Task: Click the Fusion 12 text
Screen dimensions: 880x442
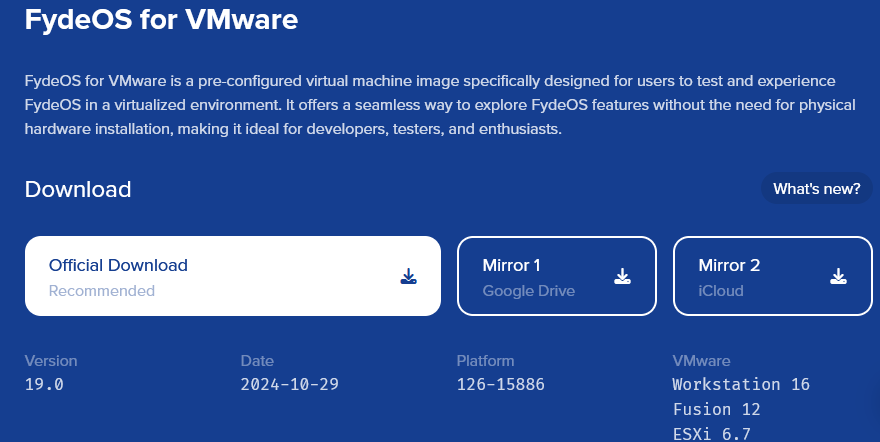Action: [717, 409]
